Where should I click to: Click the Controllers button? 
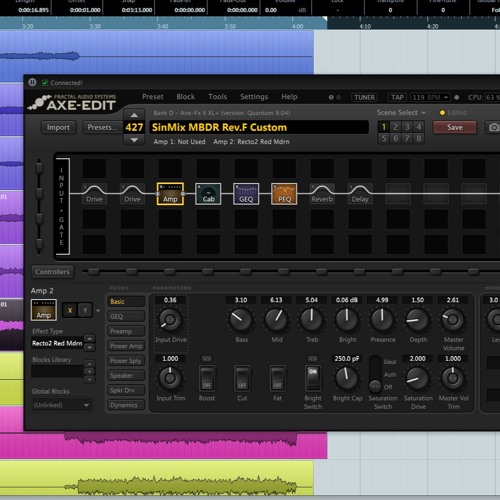click(53, 272)
